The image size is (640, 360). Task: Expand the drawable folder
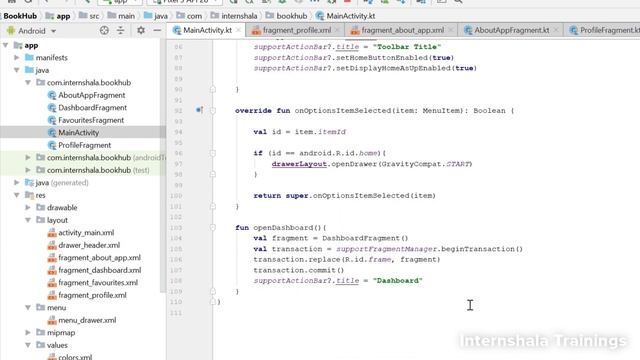click(28, 207)
